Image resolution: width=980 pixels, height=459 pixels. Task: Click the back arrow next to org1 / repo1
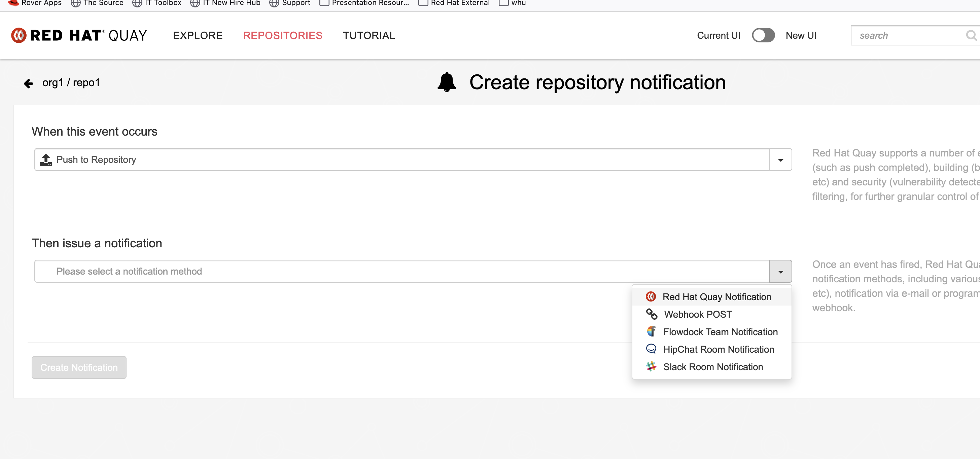coord(29,83)
